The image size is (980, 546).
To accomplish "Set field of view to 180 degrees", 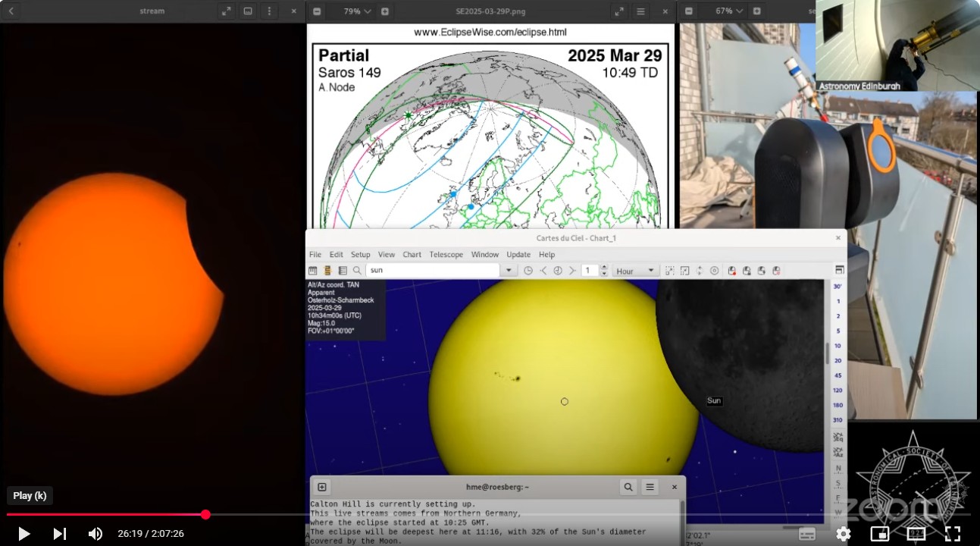I will (838, 405).
